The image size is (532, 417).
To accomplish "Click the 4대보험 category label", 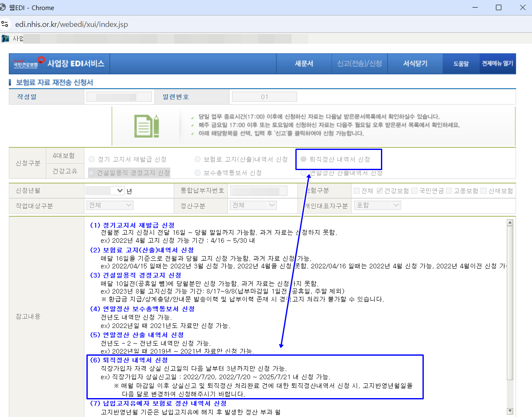I will [63, 155].
